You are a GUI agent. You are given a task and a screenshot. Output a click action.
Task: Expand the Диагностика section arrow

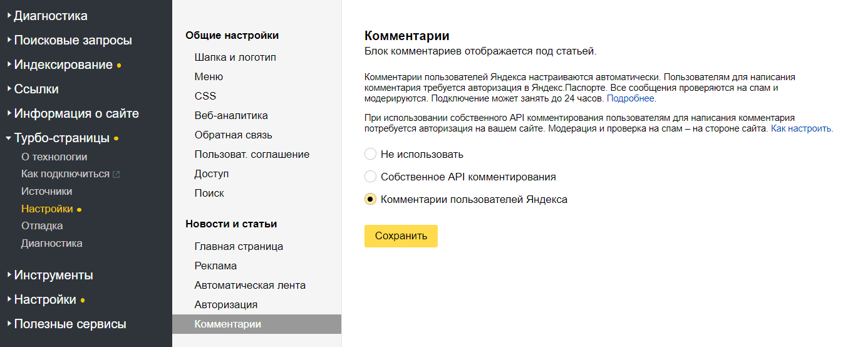[9, 16]
